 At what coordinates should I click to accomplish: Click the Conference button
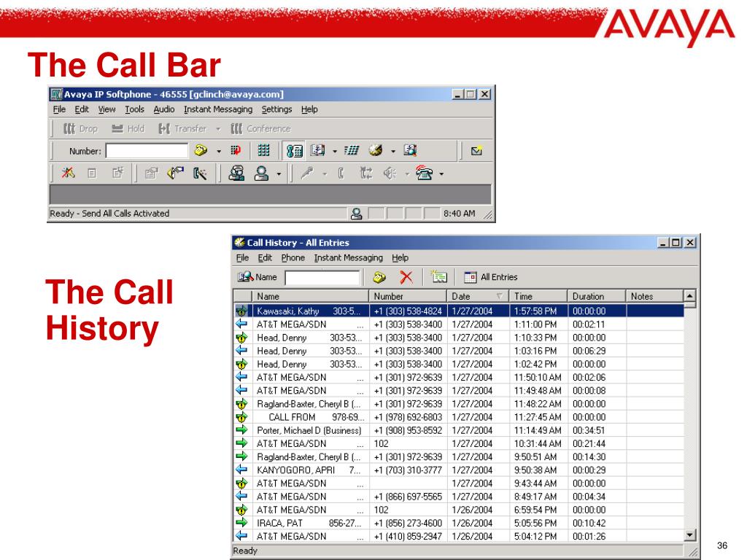pyautogui.click(x=260, y=128)
